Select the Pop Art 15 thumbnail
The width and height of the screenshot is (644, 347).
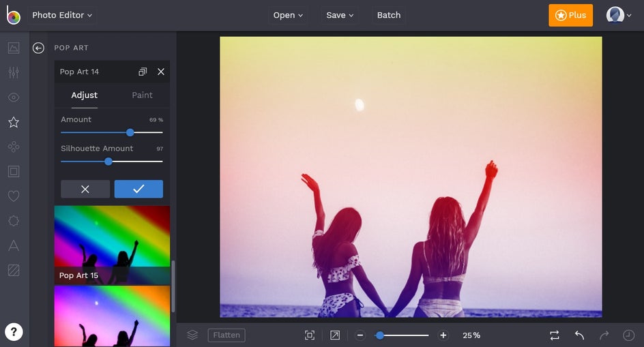coord(112,245)
